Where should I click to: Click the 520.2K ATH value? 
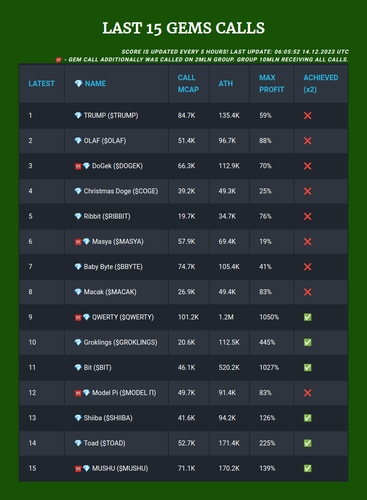[229, 368]
